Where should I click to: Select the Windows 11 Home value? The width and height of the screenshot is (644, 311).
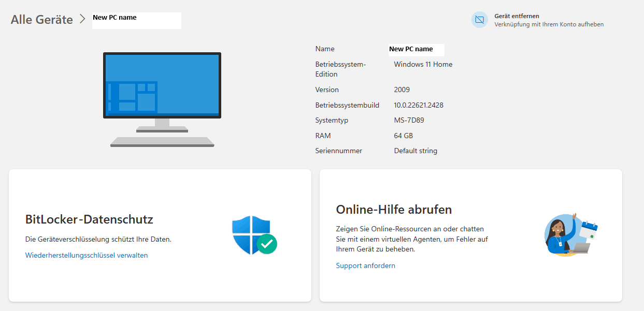click(423, 64)
